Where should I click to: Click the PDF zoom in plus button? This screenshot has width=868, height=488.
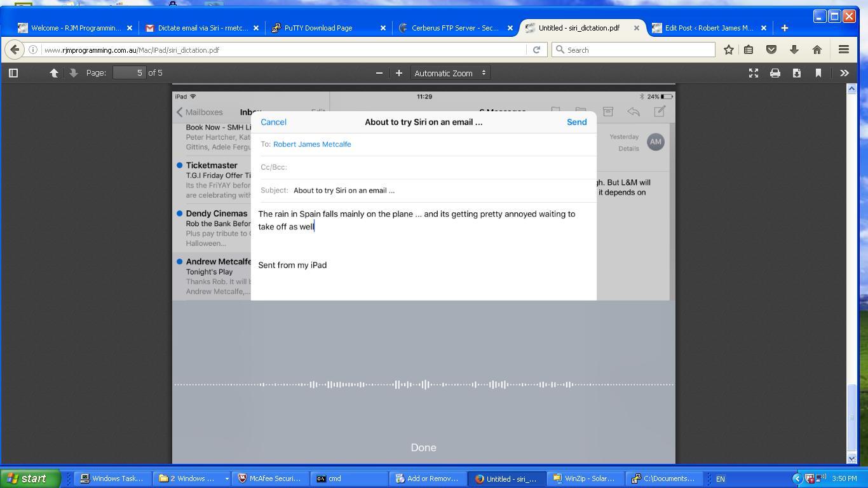click(x=398, y=73)
